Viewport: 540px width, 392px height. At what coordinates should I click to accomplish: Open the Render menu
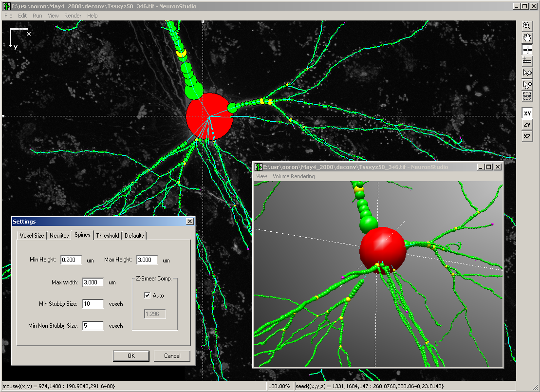(x=73, y=16)
